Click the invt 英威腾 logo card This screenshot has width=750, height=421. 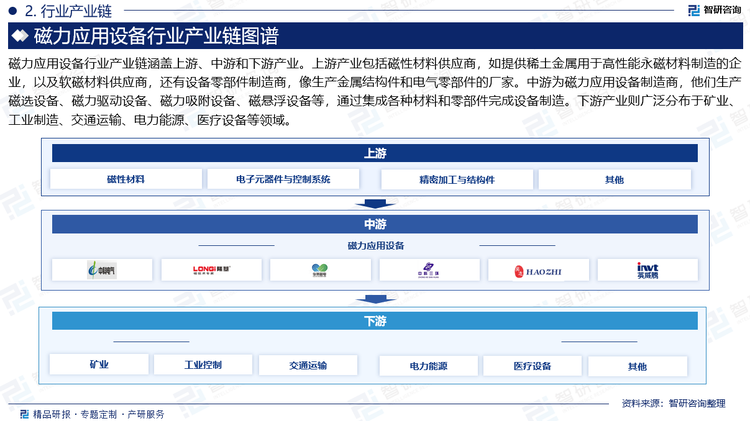[648, 270]
